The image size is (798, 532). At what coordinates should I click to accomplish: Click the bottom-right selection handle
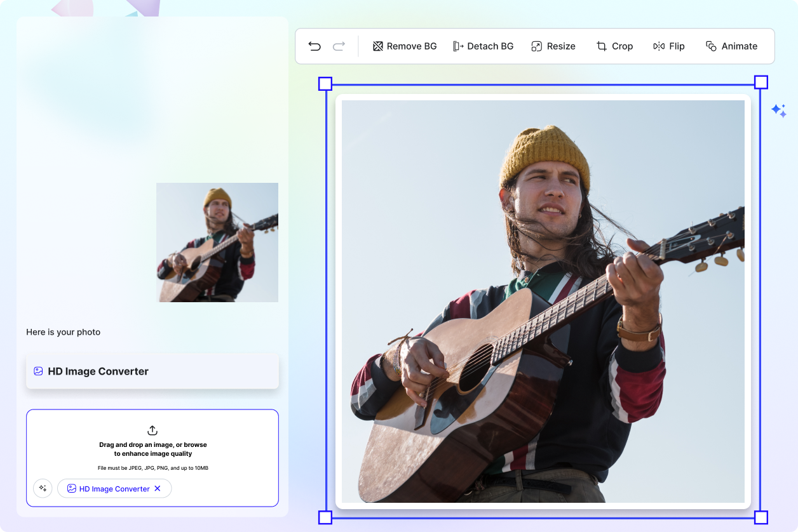coord(760,517)
